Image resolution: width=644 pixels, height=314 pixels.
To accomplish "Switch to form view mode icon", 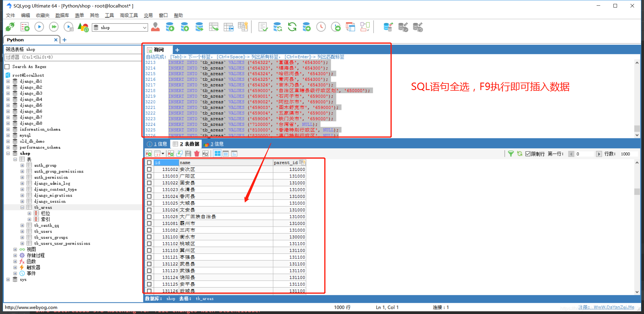I will (226, 154).
